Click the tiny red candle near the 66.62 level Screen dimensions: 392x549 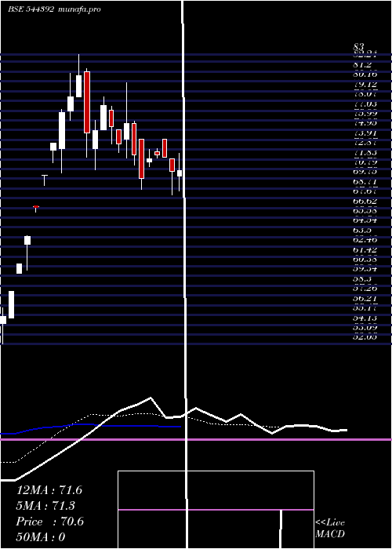36,207
